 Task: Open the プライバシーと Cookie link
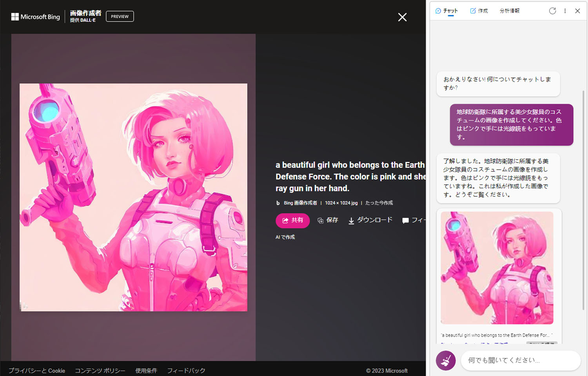[37, 371]
